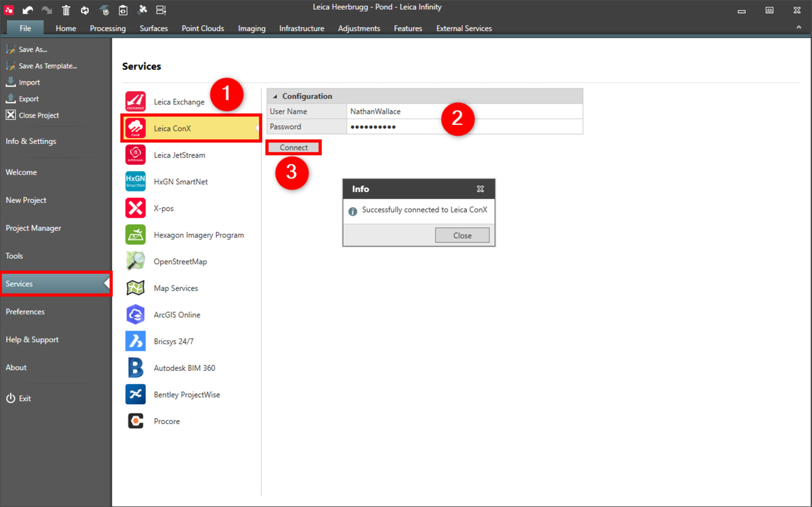The image size is (812, 507).
Task: Choose Save As Template... in backstage menu
Action: coord(48,66)
